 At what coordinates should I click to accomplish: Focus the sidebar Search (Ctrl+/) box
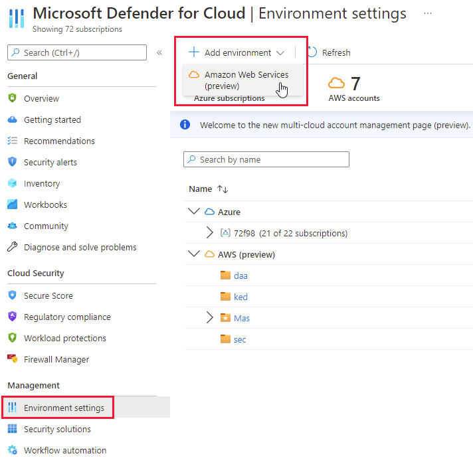[x=77, y=52]
